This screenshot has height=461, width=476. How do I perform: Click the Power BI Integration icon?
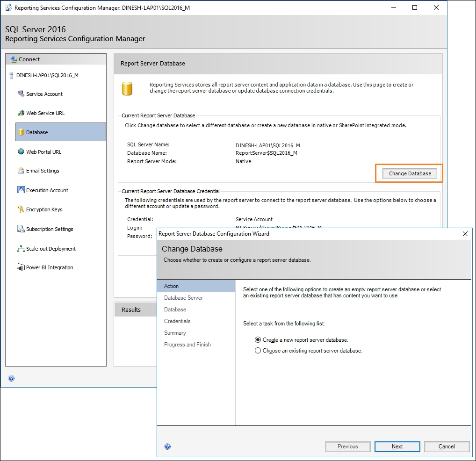pos(21,267)
